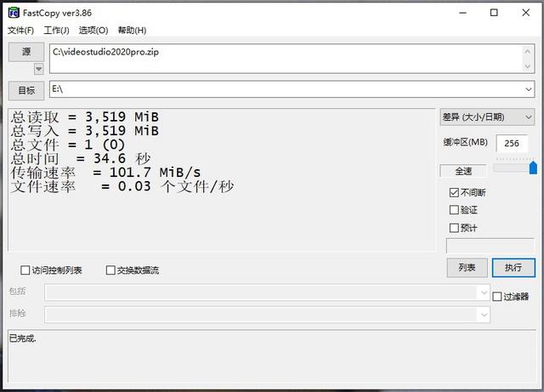The height and width of the screenshot is (392, 544).
Task: Click the FastCopy app icon in title bar
Action: coord(14,13)
